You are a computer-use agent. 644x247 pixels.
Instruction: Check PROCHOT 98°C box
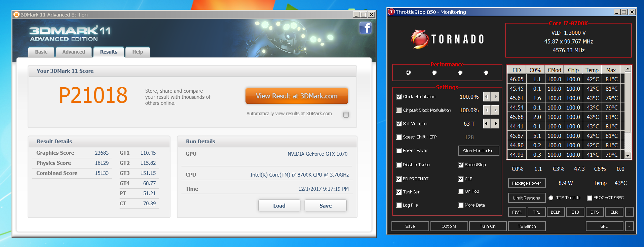point(590,198)
